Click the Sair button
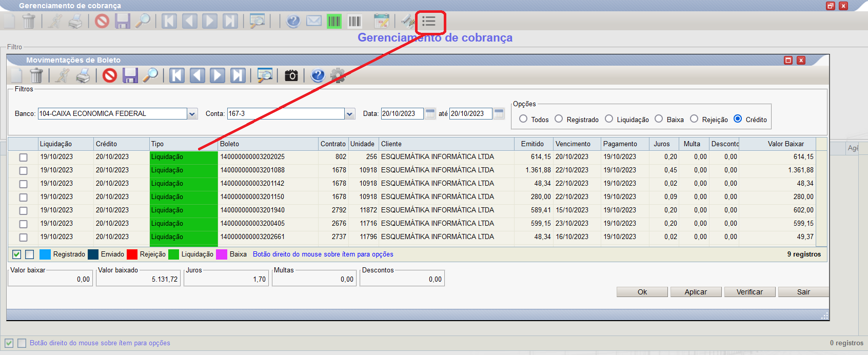This screenshot has height=355, width=868. tap(803, 292)
